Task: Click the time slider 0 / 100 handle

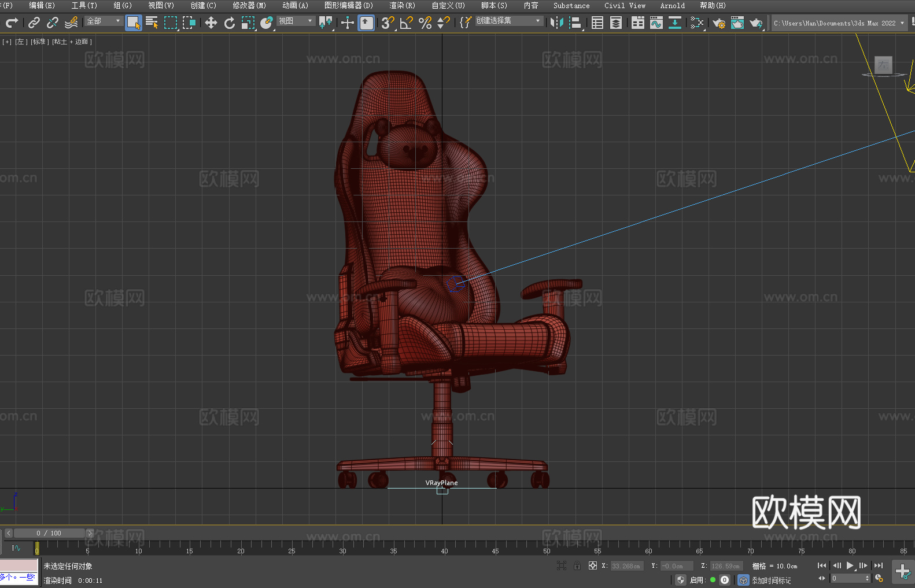Action: tap(49, 533)
